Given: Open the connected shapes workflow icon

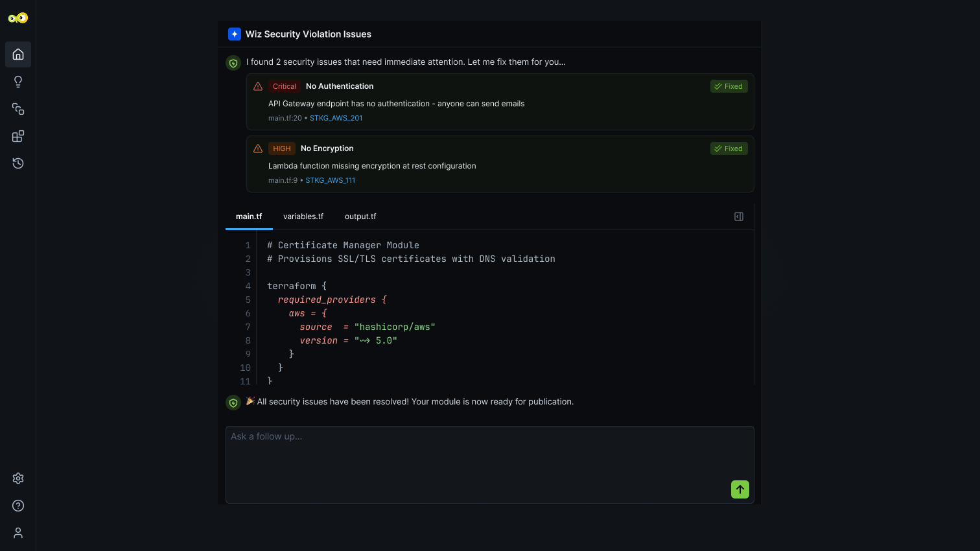Looking at the screenshot, I should click(x=18, y=109).
